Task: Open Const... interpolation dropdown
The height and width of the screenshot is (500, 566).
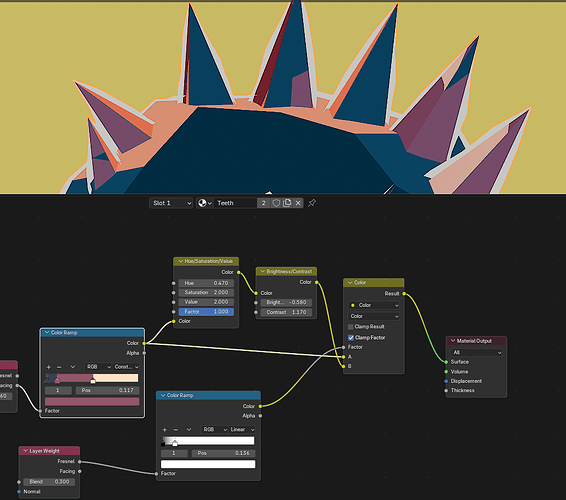Action: point(126,367)
